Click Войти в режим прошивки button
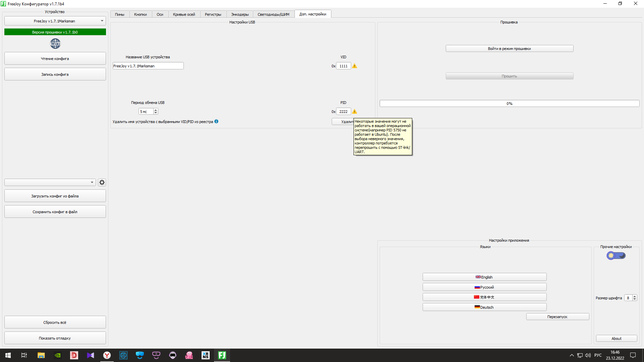644x362 pixels. coord(509,49)
